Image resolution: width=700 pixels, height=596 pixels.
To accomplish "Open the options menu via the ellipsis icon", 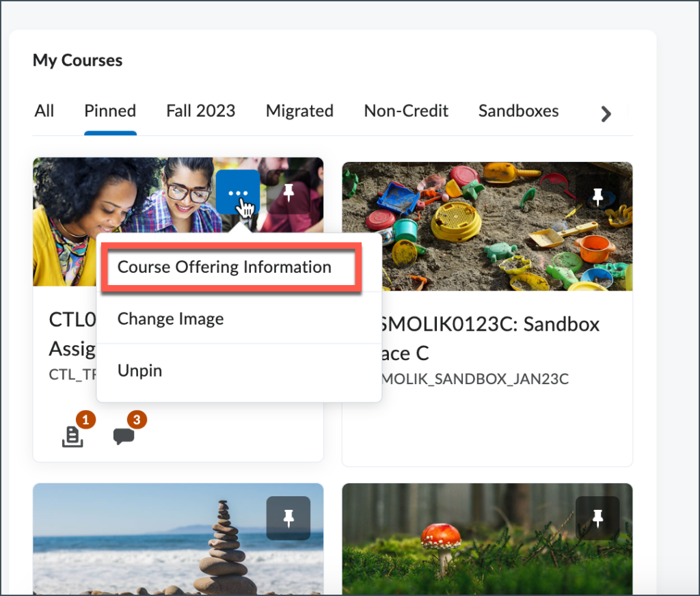I will [x=238, y=192].
